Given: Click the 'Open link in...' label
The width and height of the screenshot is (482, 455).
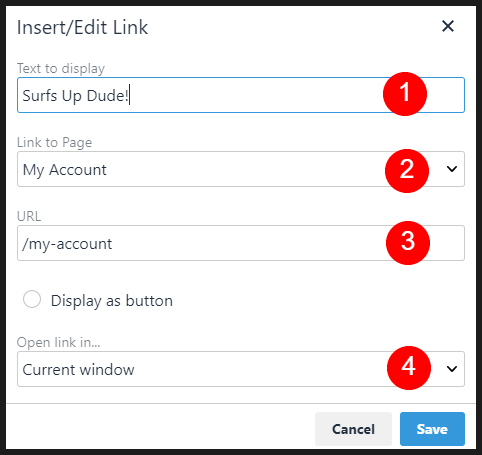Looking at the screenshot, I should [x=59, y=342].
